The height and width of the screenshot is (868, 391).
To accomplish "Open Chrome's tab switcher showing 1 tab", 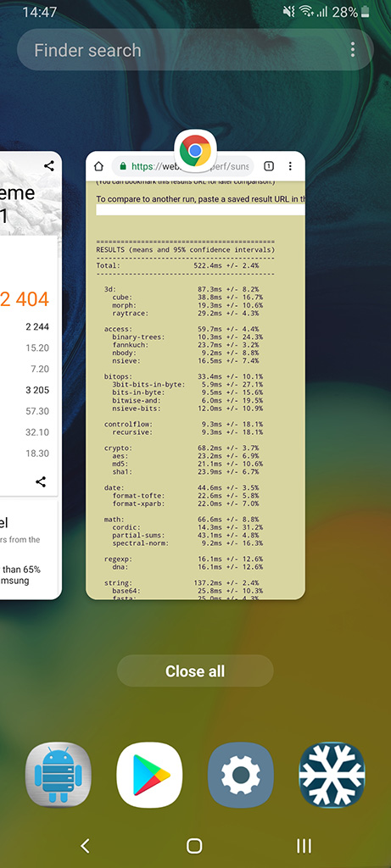I will (x=269, y=166).
